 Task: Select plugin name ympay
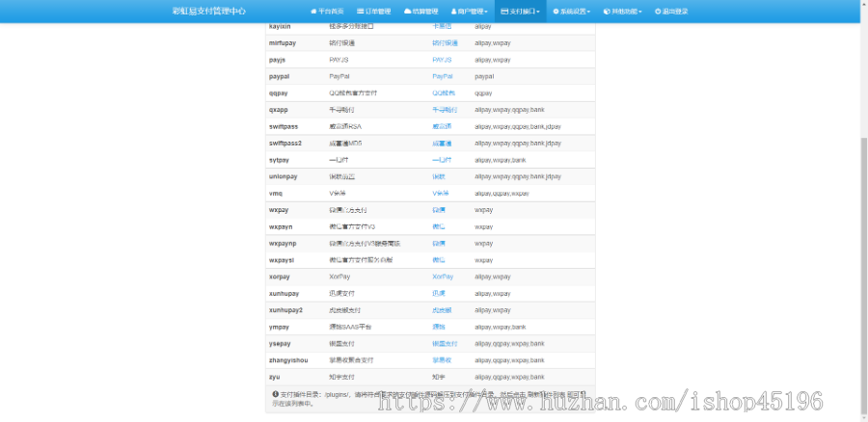tap(279, 327)
